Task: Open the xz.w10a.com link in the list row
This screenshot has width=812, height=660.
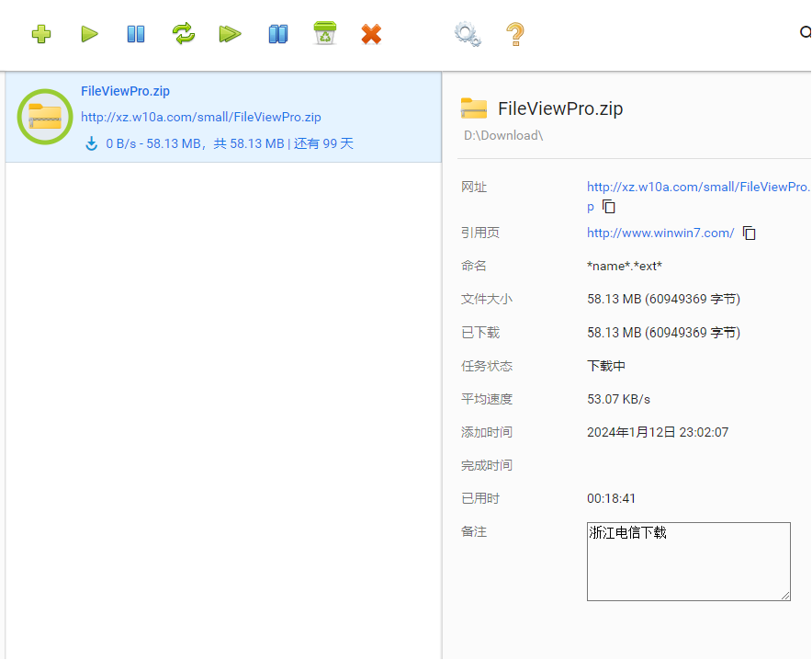Action: [201, 117]
